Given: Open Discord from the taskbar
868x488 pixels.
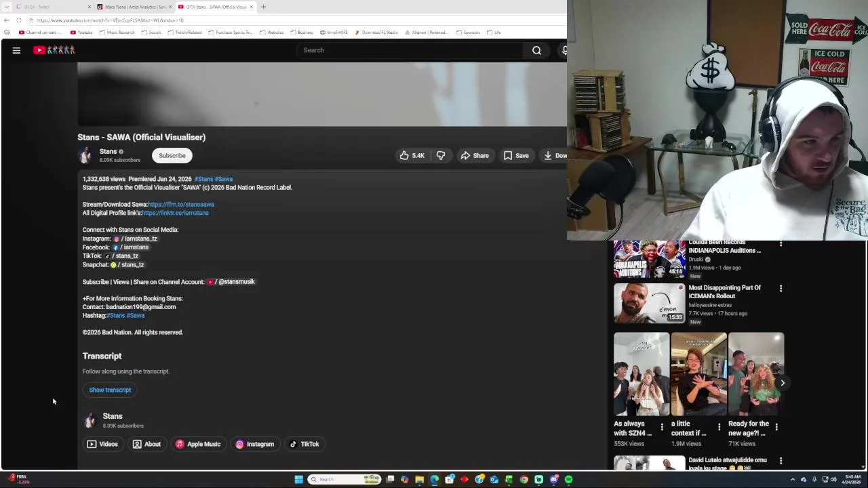Looking at the screenshot, I should point(553,479).
